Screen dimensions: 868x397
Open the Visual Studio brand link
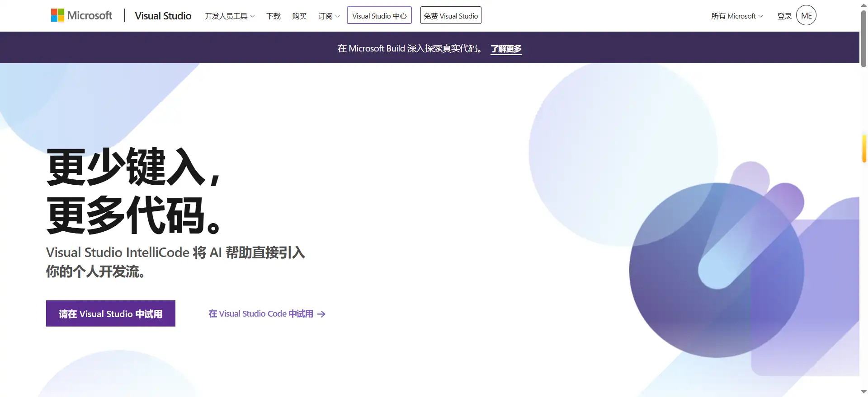[x=163, y=16]
